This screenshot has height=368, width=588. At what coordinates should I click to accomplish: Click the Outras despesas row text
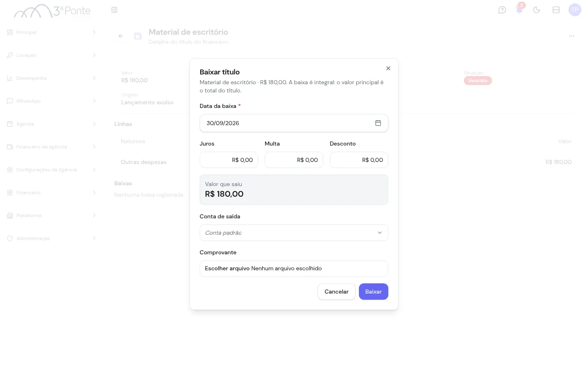click(x=144, y=162)
